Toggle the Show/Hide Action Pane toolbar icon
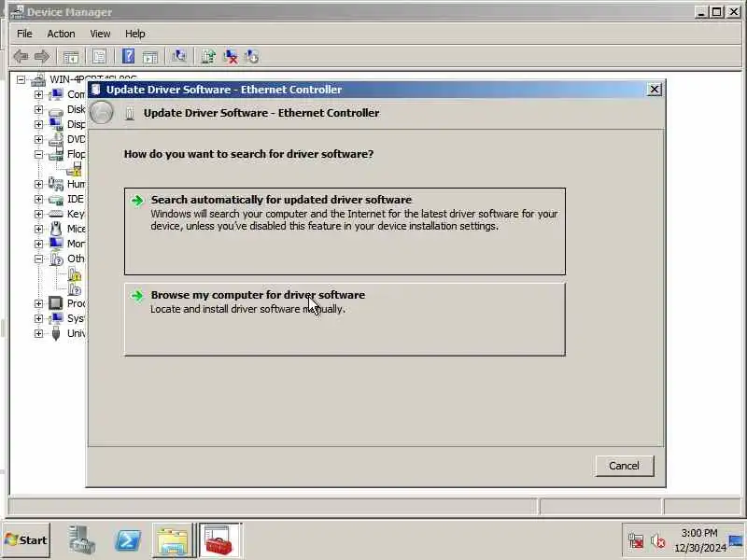This screenshot has width=747, height=560. coord(150,57)
